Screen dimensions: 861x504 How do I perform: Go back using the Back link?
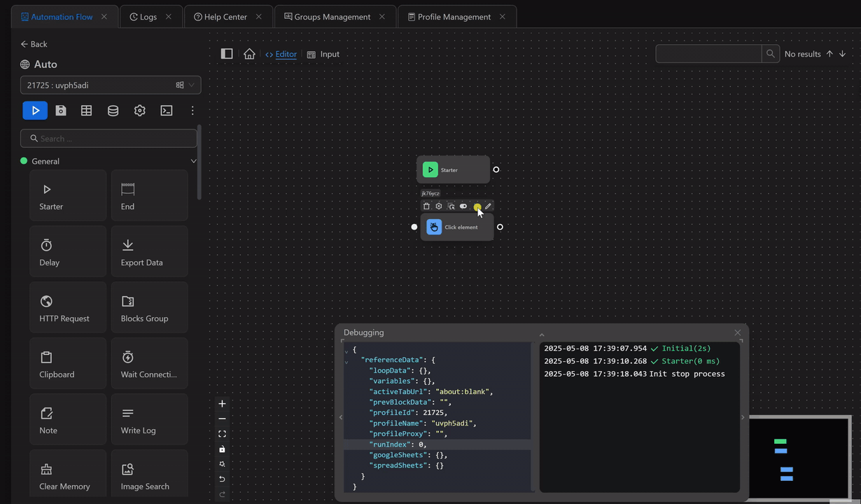point(34,44)
